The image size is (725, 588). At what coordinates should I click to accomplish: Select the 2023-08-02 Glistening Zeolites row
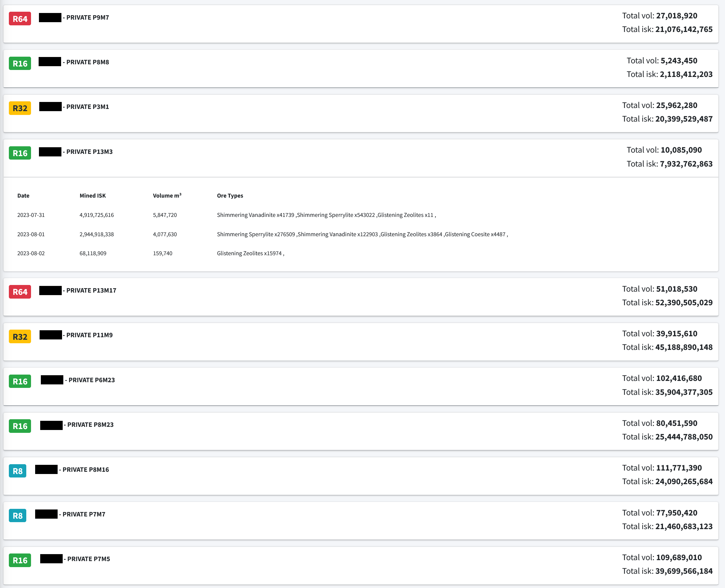tap(250, 253)
